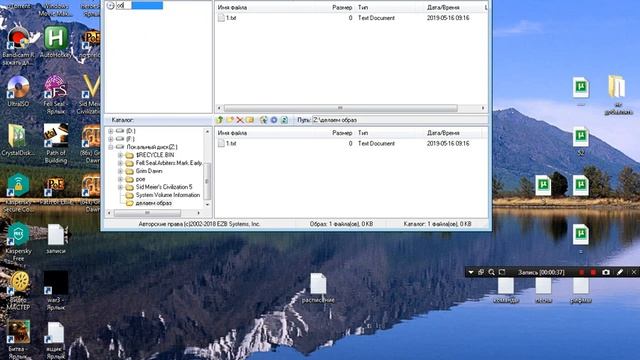
Task: Click the catalog tree scroll-up arrow
Action: tap(207, 131)
